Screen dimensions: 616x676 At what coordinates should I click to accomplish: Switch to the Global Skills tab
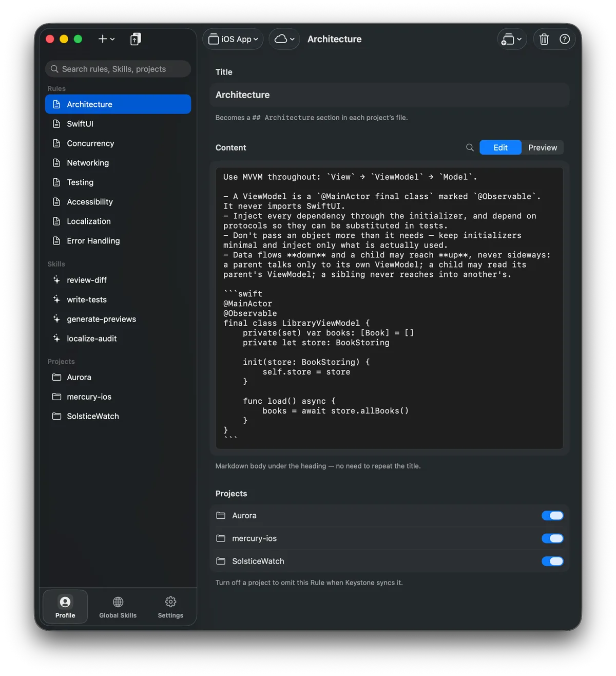pyautogui.click(x=118, y=607)
